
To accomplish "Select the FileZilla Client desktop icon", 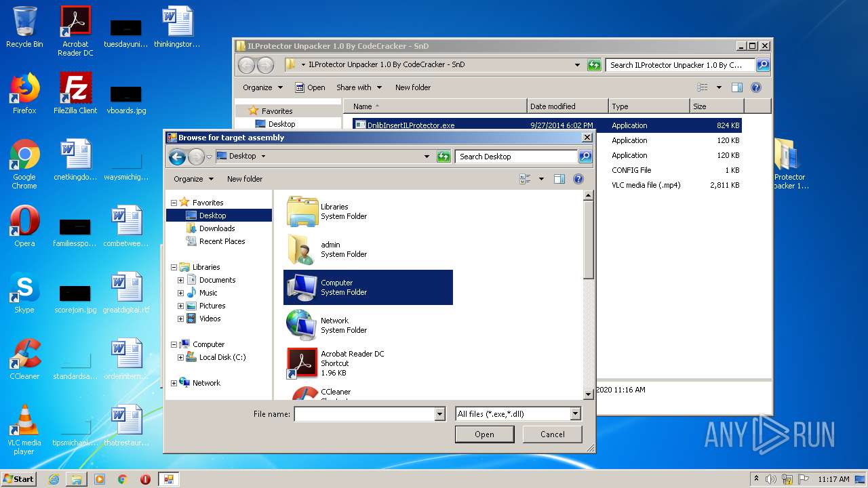I will (x=75, y=94).
